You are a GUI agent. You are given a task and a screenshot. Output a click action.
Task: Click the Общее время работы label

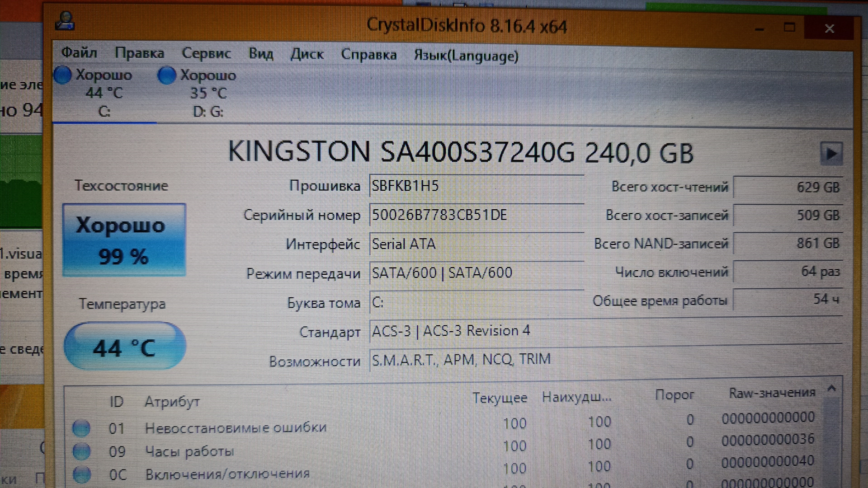[660, 300]
